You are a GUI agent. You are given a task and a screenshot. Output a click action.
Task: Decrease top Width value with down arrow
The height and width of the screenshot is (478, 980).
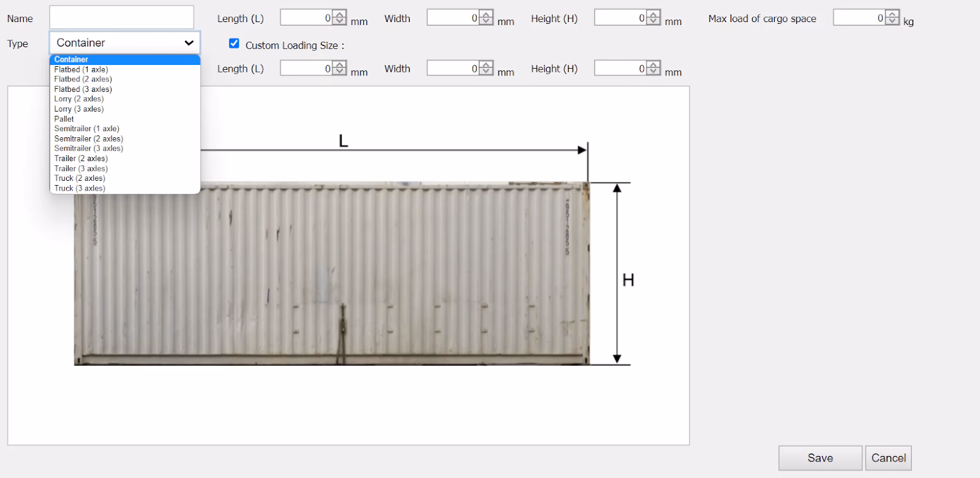tap(486, 21)
